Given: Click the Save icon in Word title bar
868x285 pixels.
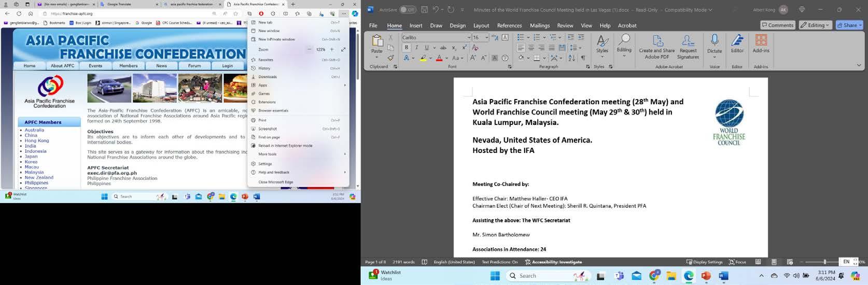Looking at the screenshot, I should 424,9.
